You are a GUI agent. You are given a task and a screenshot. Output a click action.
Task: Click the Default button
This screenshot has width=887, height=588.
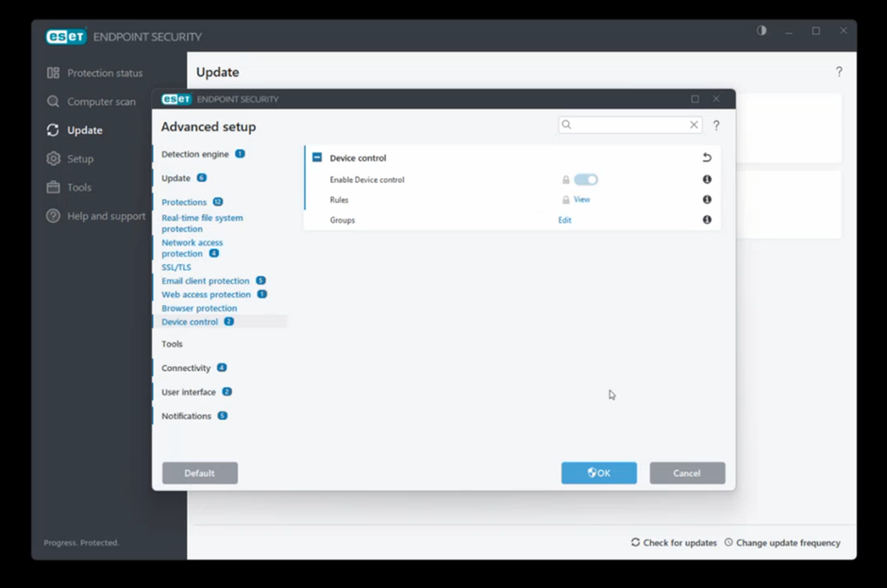click(x=200, y=473)
